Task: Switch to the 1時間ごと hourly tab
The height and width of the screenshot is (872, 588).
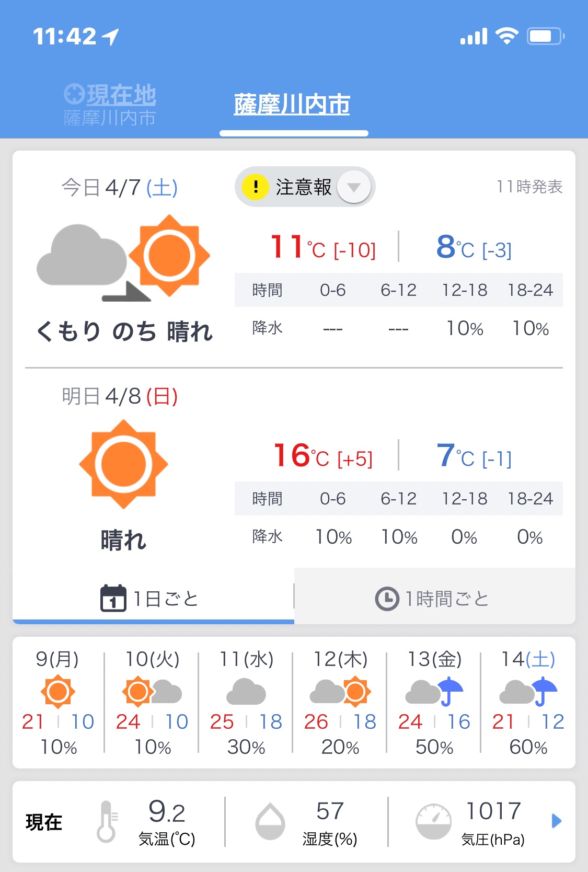Action: (x=435, y=599)
